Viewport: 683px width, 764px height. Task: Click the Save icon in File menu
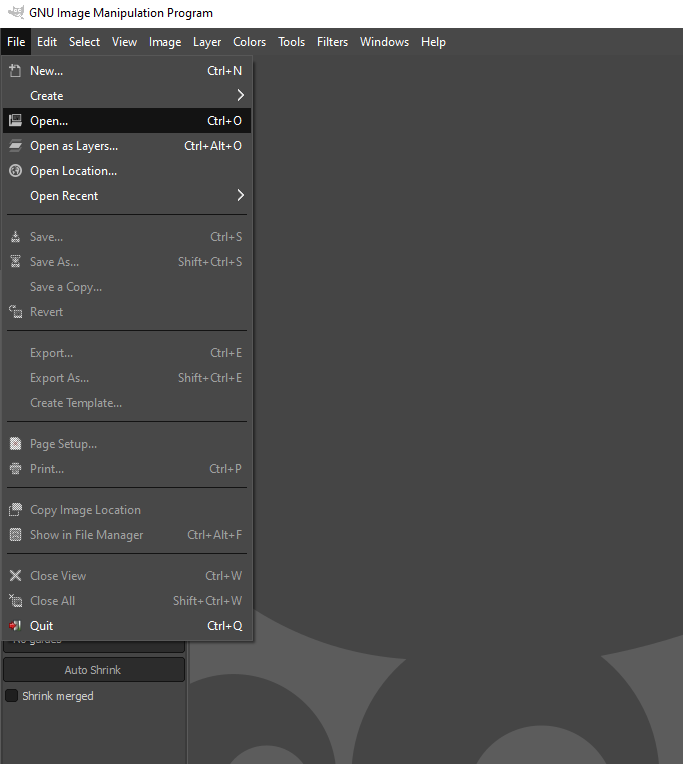pos(15,237)
